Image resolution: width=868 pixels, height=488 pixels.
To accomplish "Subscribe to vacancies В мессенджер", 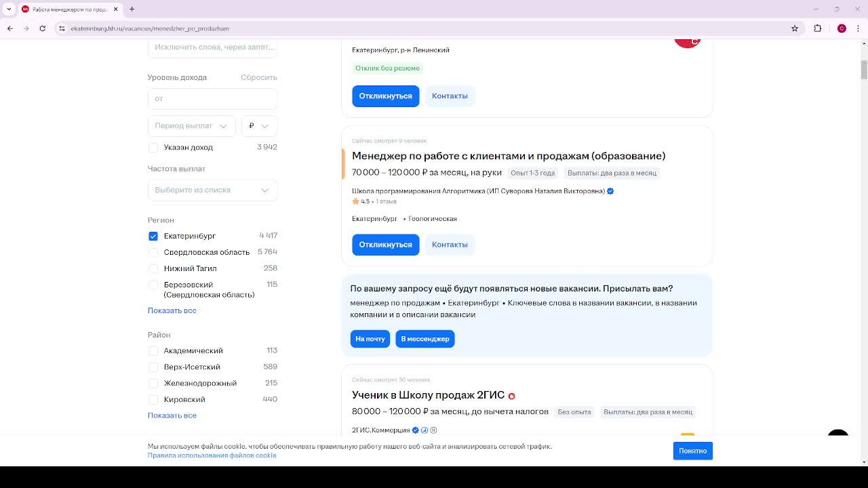I will pyautogui.click(x=425, y=339).
